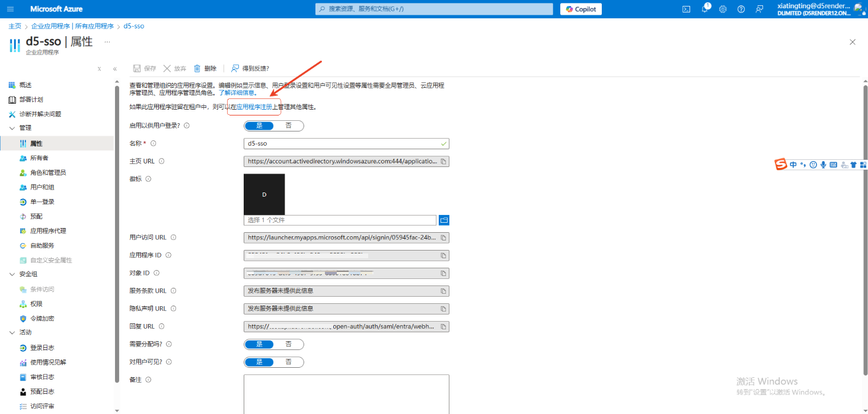Screen dimensions: 868x414
Task: Click the 选择 1 个文件 input
Action: pyautogui.click(x=340, y=220)
